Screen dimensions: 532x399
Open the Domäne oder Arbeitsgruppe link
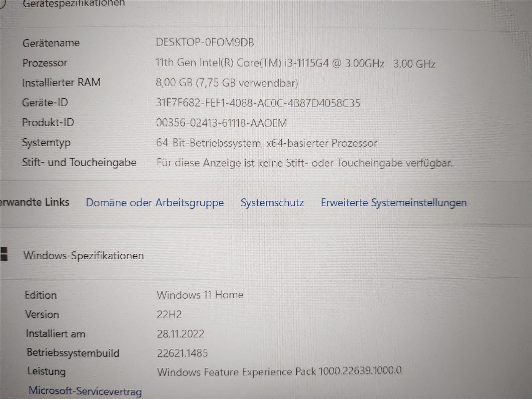(155, 202)
